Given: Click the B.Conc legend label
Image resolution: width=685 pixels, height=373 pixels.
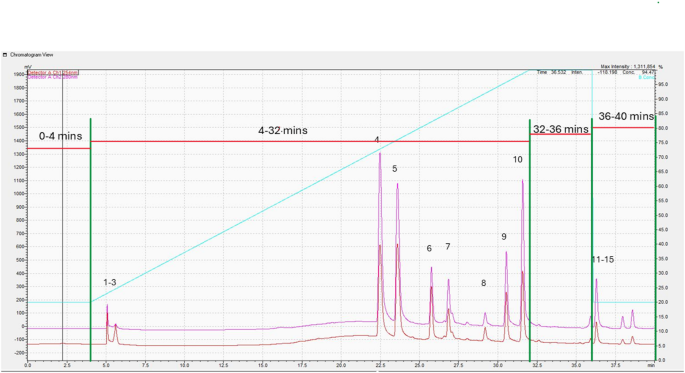Looking at the screenshot, I should (x=647, y=77).
